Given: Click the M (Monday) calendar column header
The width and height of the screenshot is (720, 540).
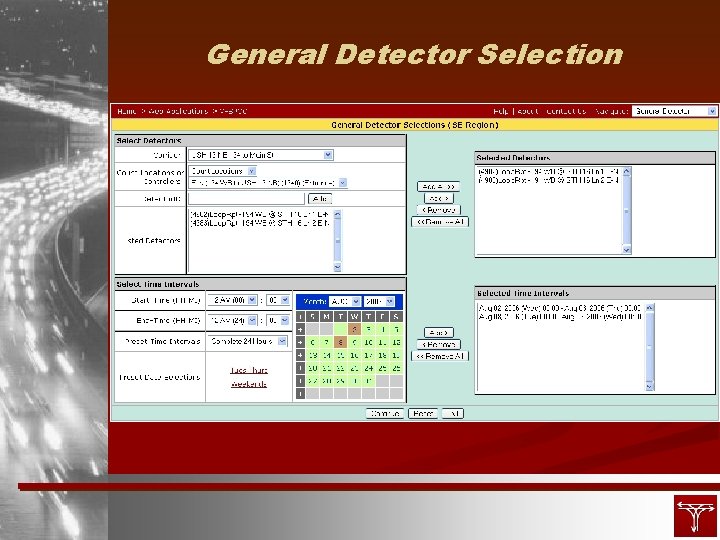Looking at the screenshot, I should pos(326,316).
